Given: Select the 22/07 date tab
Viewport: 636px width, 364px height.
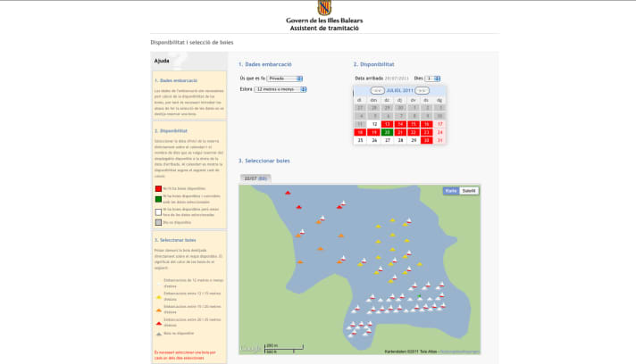Looking at the screenshot, I should pos(255,178).
